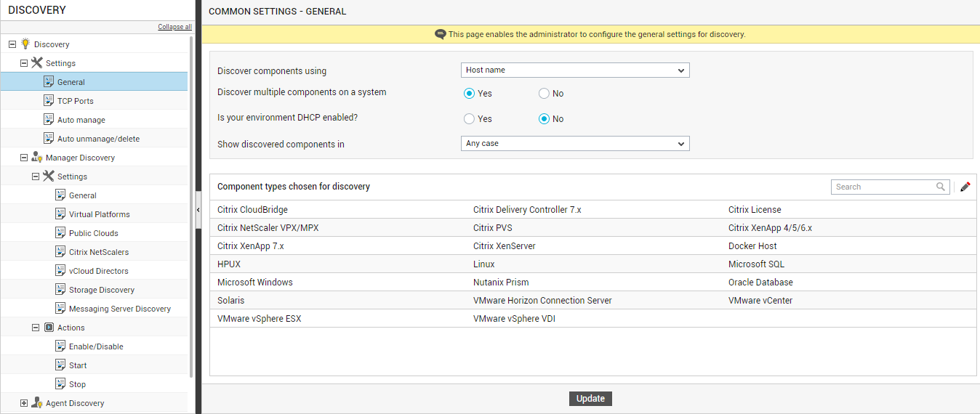Click the Virtual Platforms page icon
The image size is (980, 414).
pyautogui.click(x=60, y=214)
